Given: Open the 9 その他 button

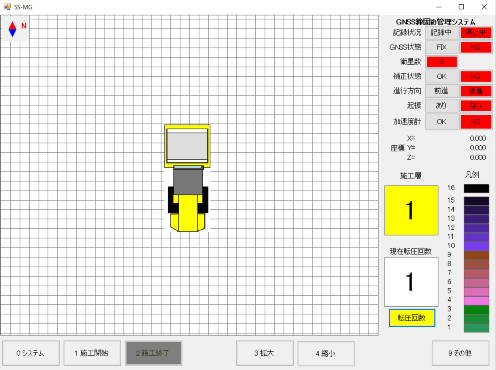Looking at the screenshot, I should pyautogui.click(x=460, y=353).
